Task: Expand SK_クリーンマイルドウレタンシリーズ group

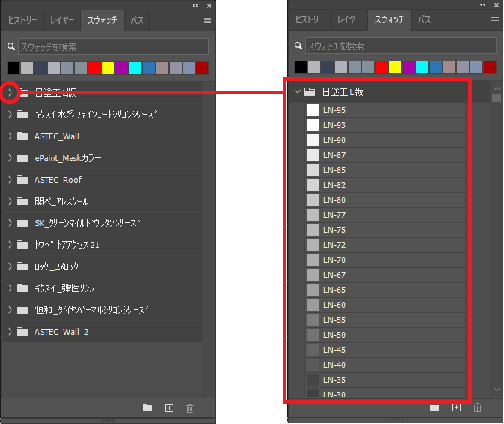Action: [10, 222]
